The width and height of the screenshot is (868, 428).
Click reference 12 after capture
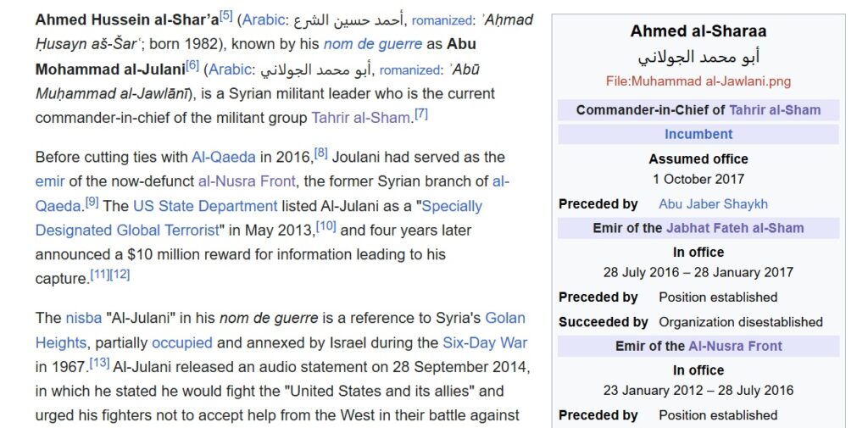[120, 274]
